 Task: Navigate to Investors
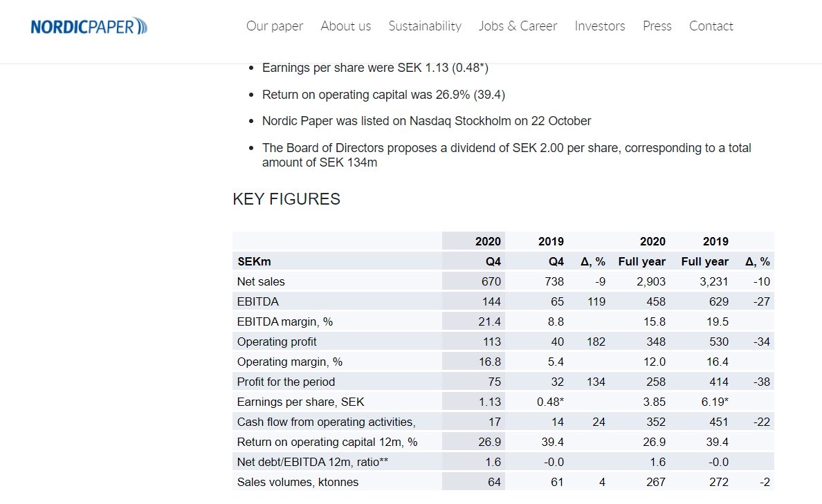600,26
